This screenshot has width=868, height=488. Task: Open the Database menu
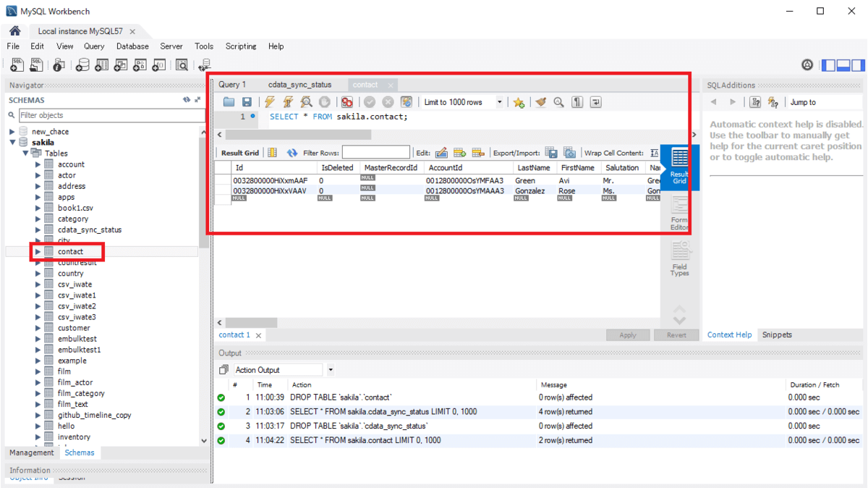click(x=132, y=46)
